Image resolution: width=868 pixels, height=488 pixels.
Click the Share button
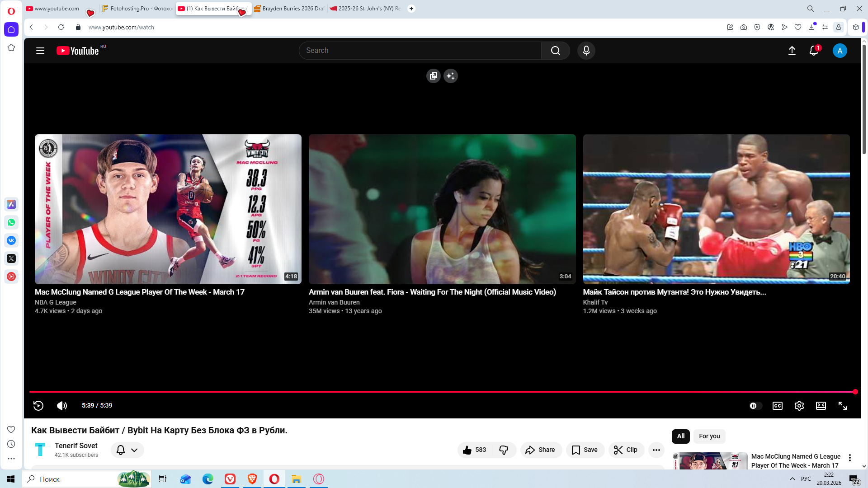[541, 450]
